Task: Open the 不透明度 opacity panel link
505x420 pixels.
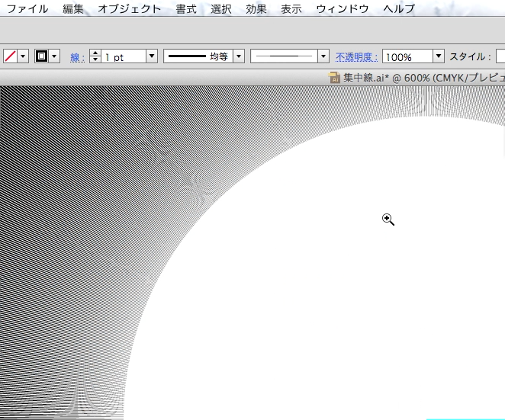Action: point(356,57)
